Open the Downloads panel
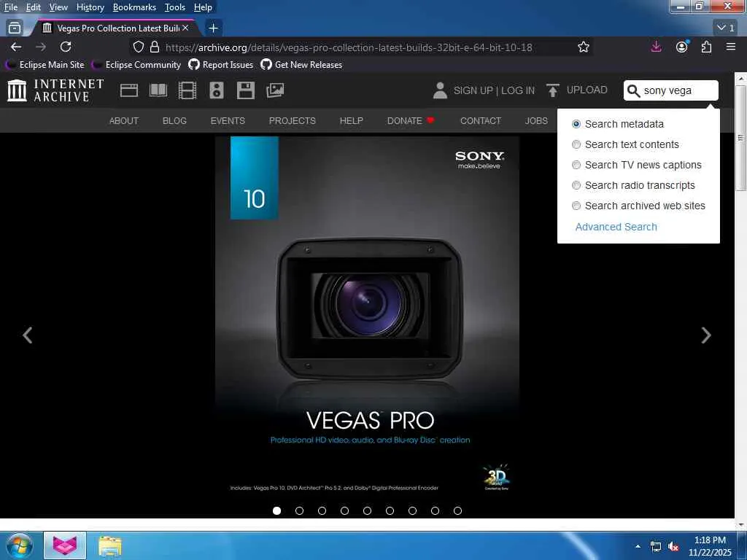The width and height of the screenshot is (747, 560). click(656, 46)
